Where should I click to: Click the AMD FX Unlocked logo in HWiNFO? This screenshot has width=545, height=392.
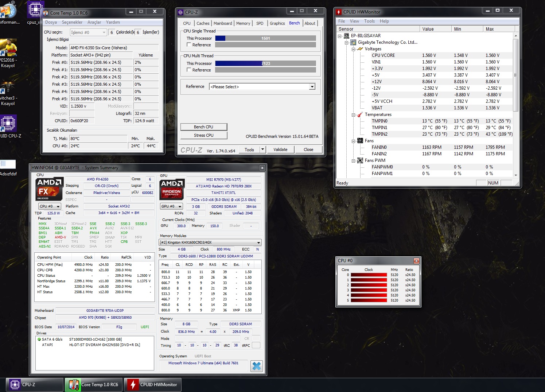click(x=50, y=189)
